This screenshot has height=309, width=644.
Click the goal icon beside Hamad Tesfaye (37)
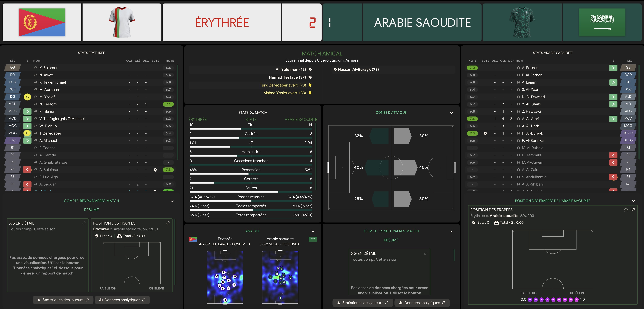point(310,77)
